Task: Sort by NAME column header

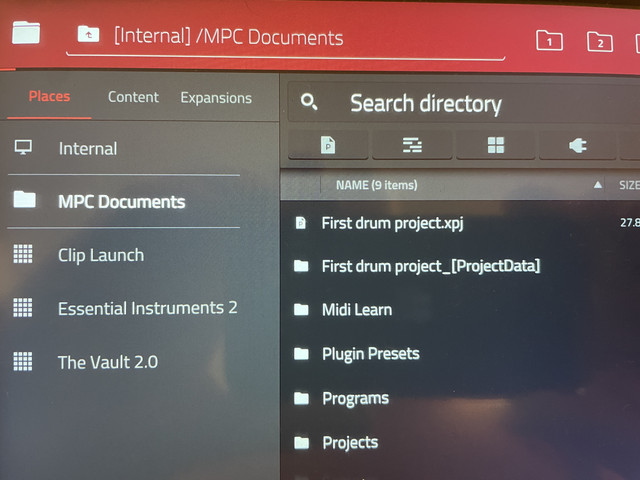Action: [x=376, y=185]
